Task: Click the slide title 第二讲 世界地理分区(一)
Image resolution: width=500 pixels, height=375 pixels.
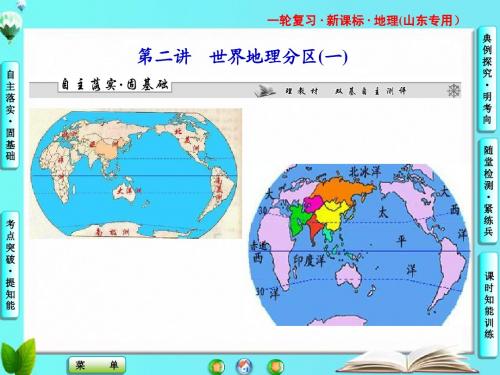Action: (x=243, y=56)
